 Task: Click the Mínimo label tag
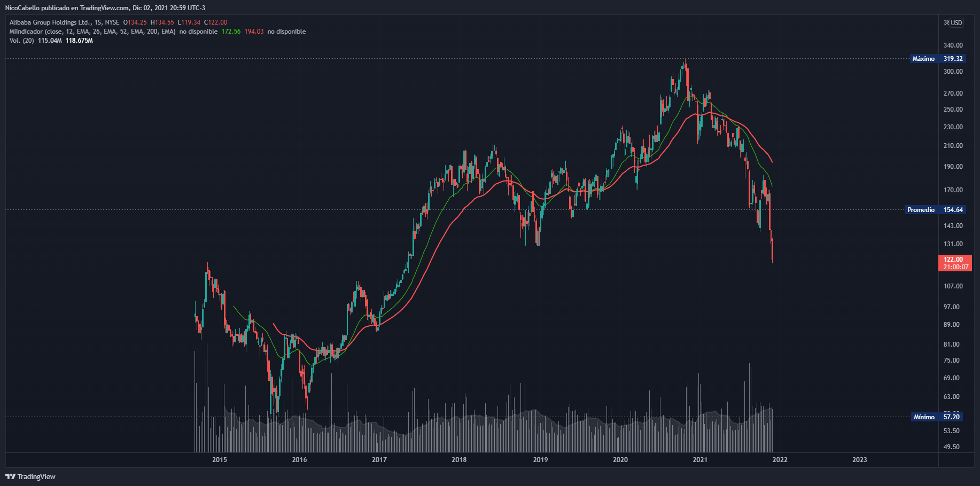924,417
